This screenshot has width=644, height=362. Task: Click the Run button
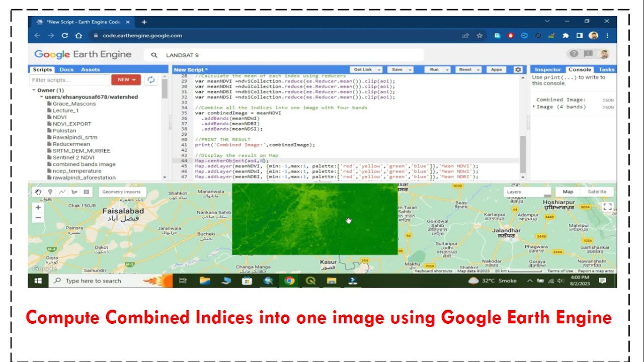(x=434, y=70)
